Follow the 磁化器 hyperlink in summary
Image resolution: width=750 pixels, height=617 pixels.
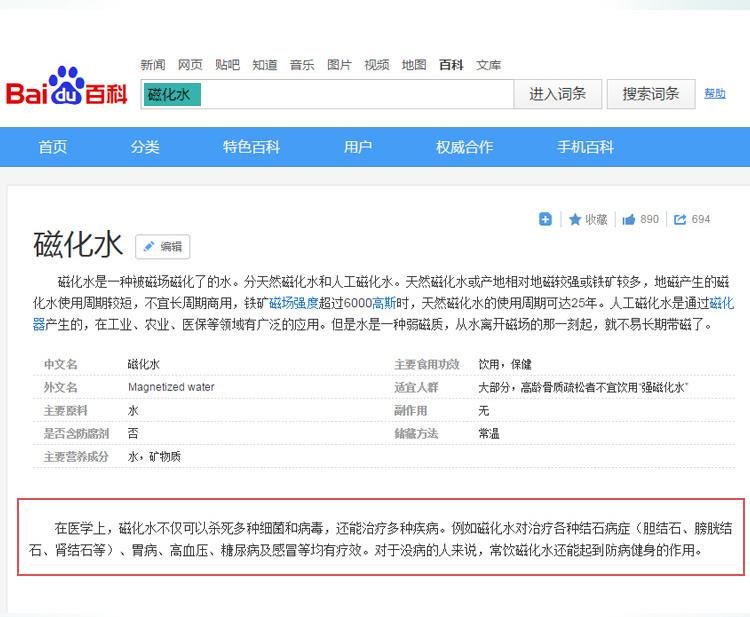[x=721, y=303]
